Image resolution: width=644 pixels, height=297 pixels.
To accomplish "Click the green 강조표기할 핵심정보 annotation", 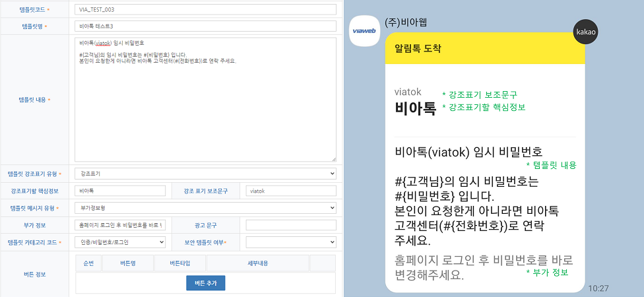I will point(484,107).
